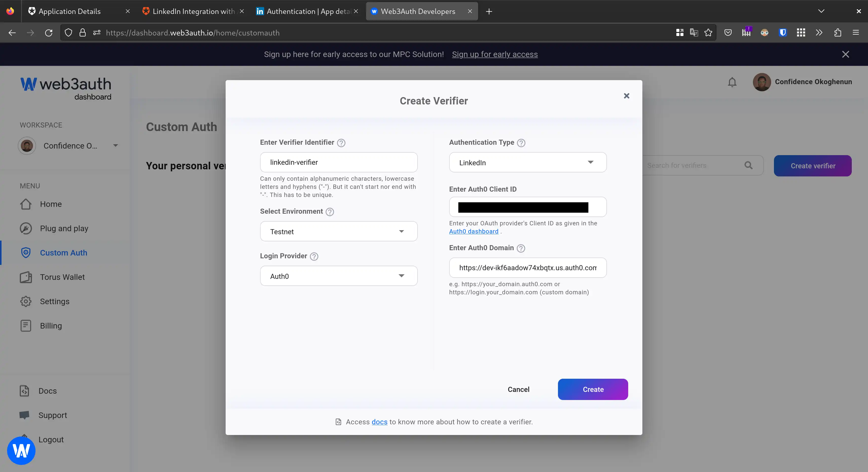The height and width of the screenshot is (472, 868).
Task: Open the Authentication Type LinkedIn dropdown
Action: tap(527, 162)
